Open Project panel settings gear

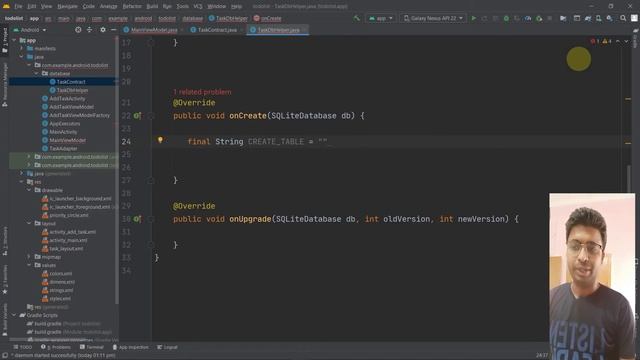click(103, 30)
